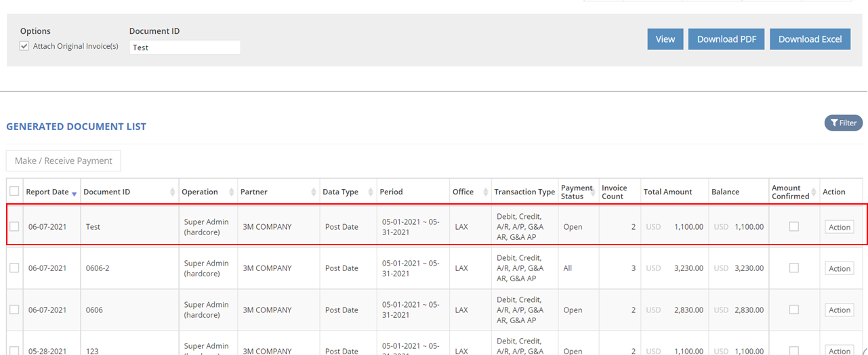Open Action menu for 0606-2 document
This screenshot has height=355, width=868.
click(839, 268)
